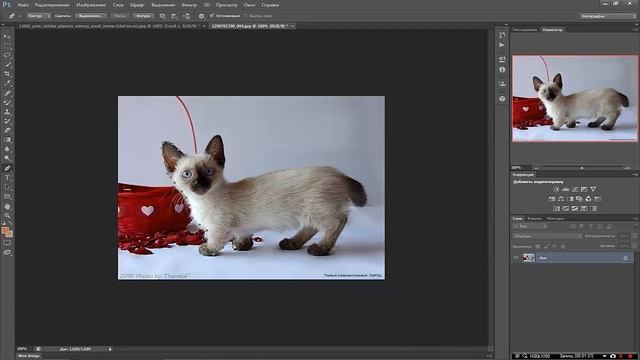Toggle lock image pixels brush icon
The height and width of the screenshot is (360, 640).
[546, 246]
